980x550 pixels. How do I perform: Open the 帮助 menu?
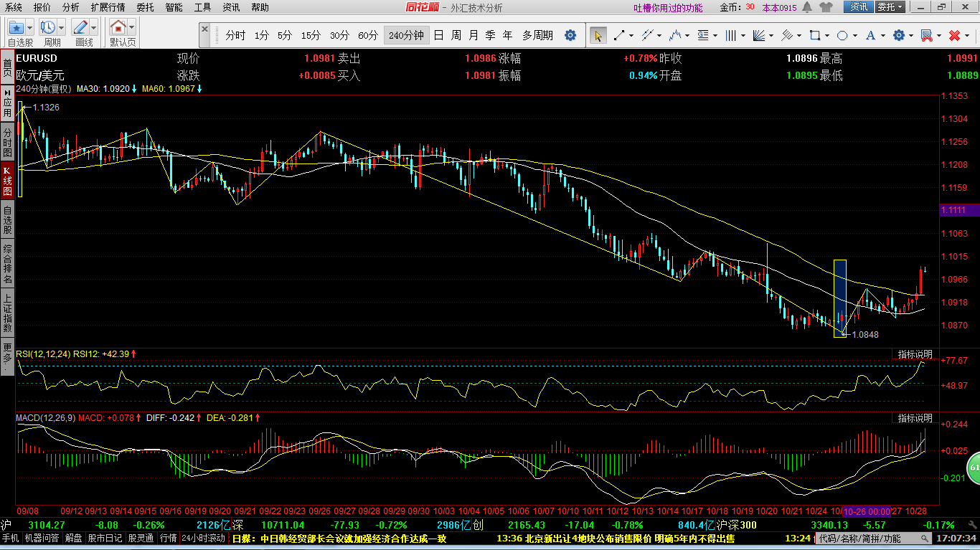[x=260, y=7]
